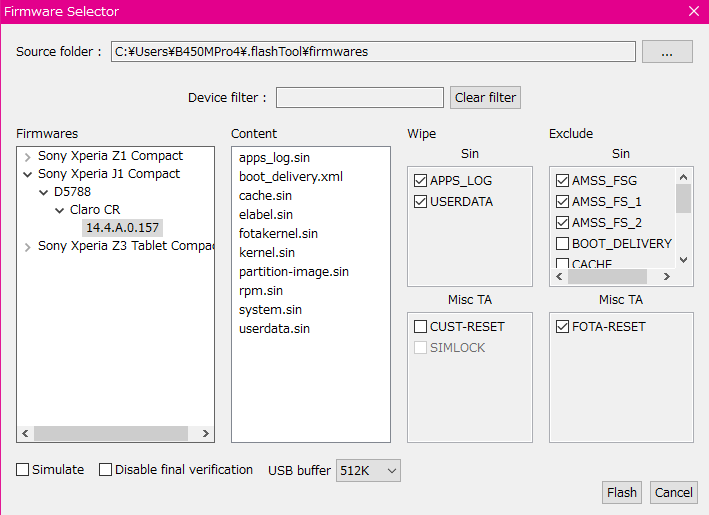Screen dimensions: 709x515
Task: Uncheck APPS_LOG wipe checkbox
Action: [x=421, y=180]
